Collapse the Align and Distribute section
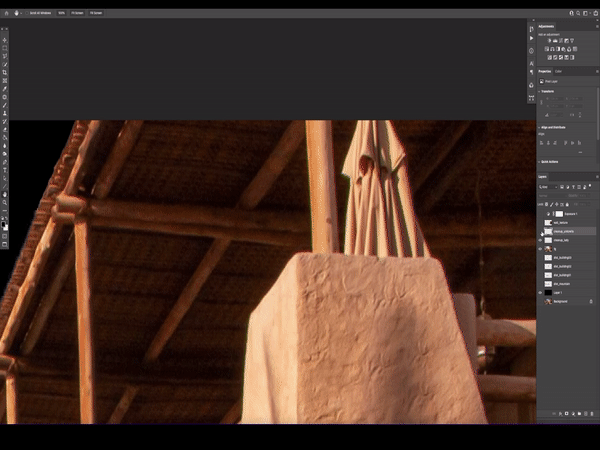The height and width of the screenshot is (450, 600). (540, 127)
